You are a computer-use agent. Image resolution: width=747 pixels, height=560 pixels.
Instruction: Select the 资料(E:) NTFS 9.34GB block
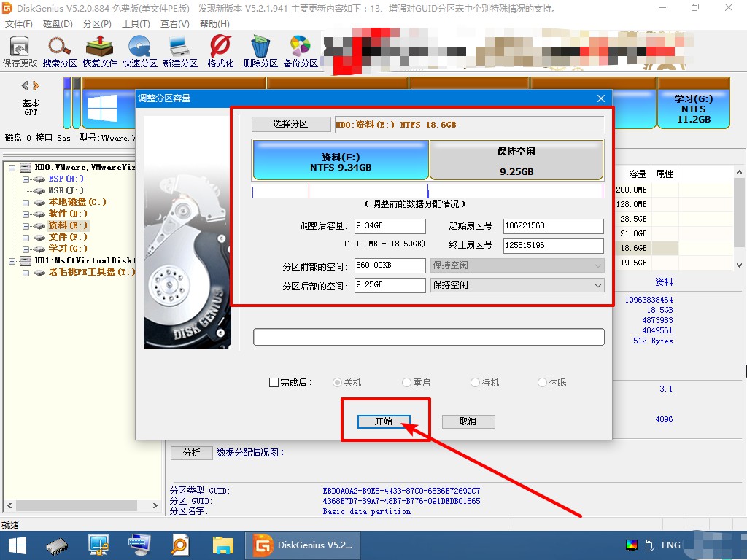point(341,160)
